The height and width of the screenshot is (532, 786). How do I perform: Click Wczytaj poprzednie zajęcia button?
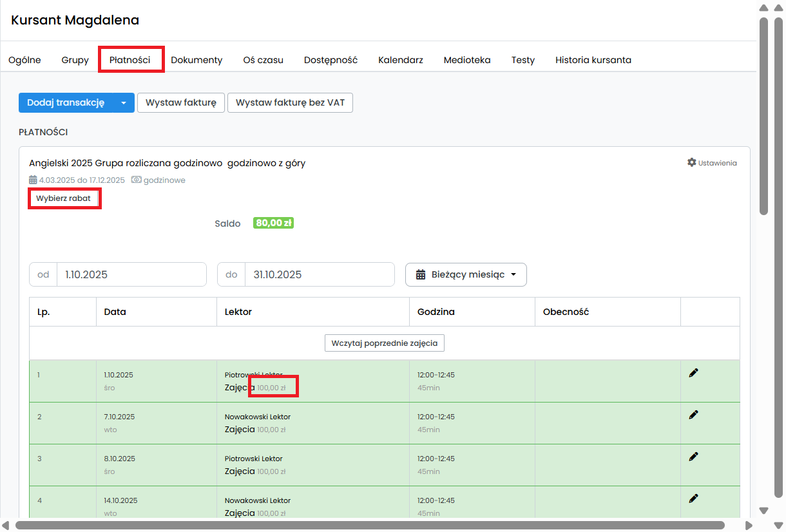coord(385,343)
